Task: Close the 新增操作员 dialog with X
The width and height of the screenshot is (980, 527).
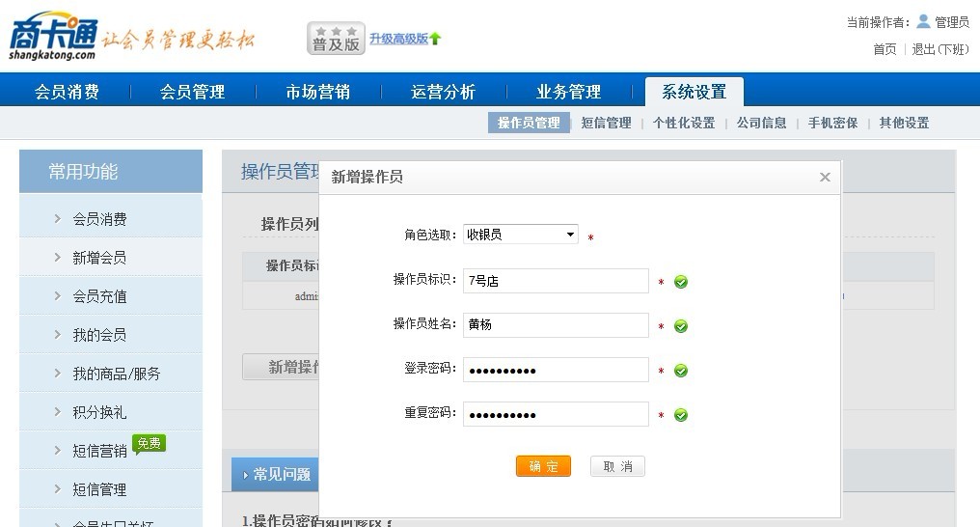Action: [x=825, y=177]
